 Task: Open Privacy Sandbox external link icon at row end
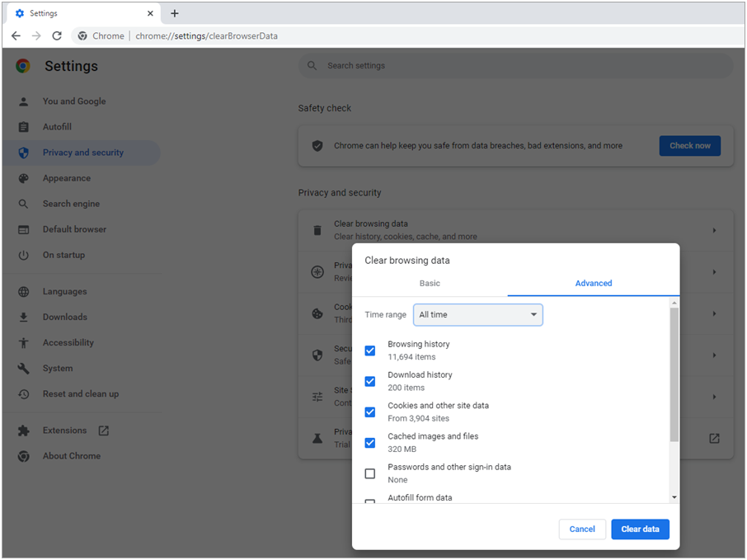(x=714, y=439)
